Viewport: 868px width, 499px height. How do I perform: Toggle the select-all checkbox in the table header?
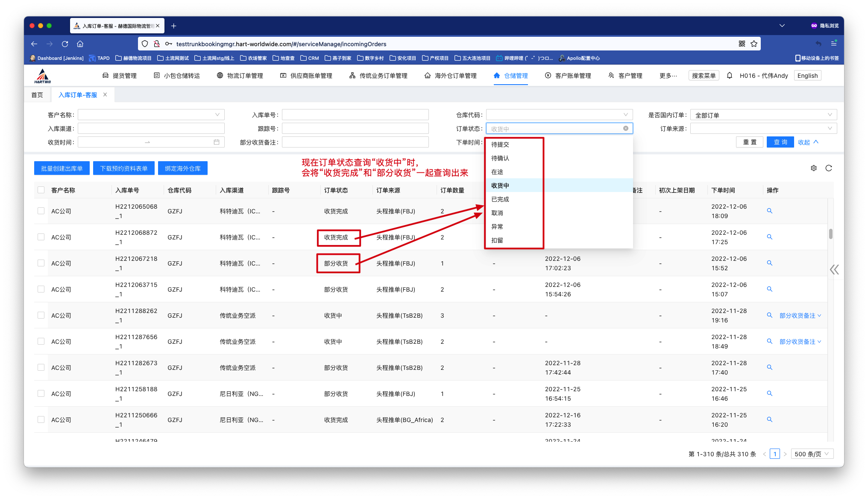41,190
